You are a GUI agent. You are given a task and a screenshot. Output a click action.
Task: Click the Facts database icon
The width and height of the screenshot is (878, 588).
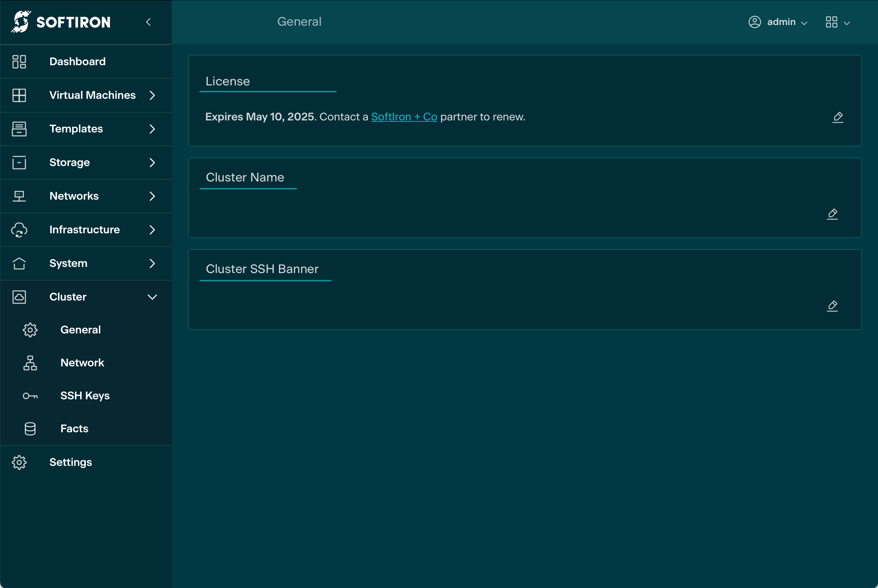coord(30,428)
